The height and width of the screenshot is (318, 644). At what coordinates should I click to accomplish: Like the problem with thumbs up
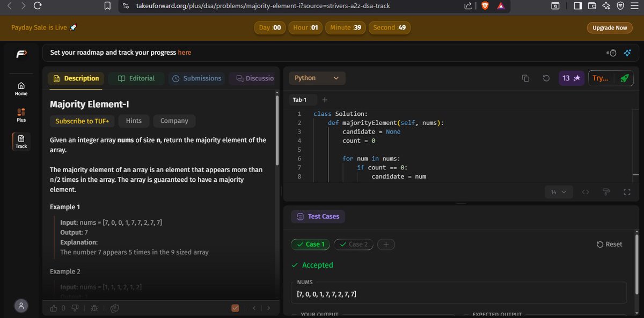pyautogui.click(x=54, y=308)
